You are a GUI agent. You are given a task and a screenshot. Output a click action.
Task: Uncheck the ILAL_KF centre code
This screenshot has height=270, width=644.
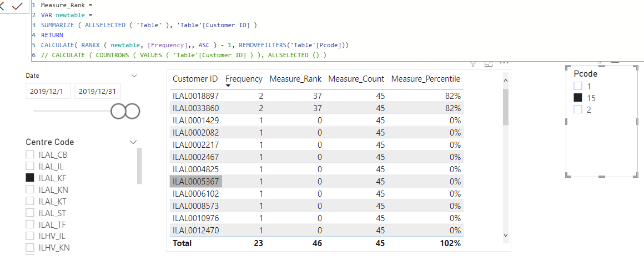pyautogui.click(x=30, y=178)
